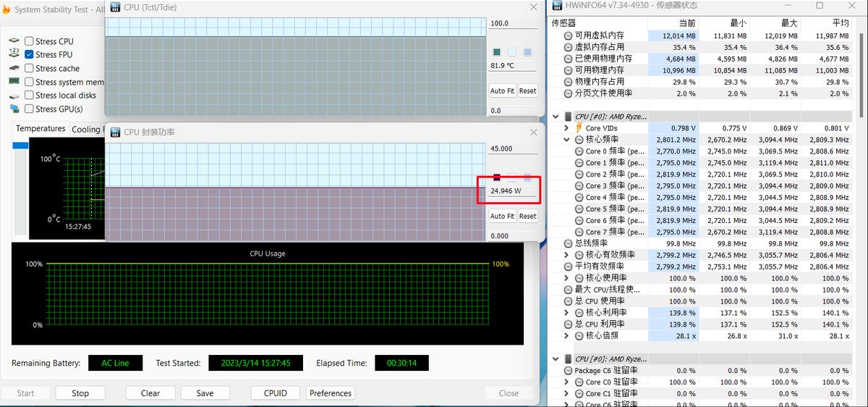Uncheck the Stress FPU checkbox
868x407 pixels.
click(29, 54)
